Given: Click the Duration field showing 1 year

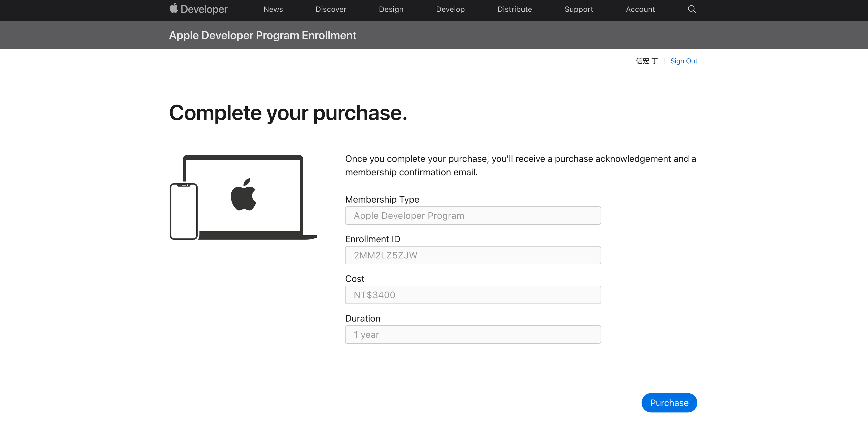Looking at the screenshot, I should click(x=472, y=335).
